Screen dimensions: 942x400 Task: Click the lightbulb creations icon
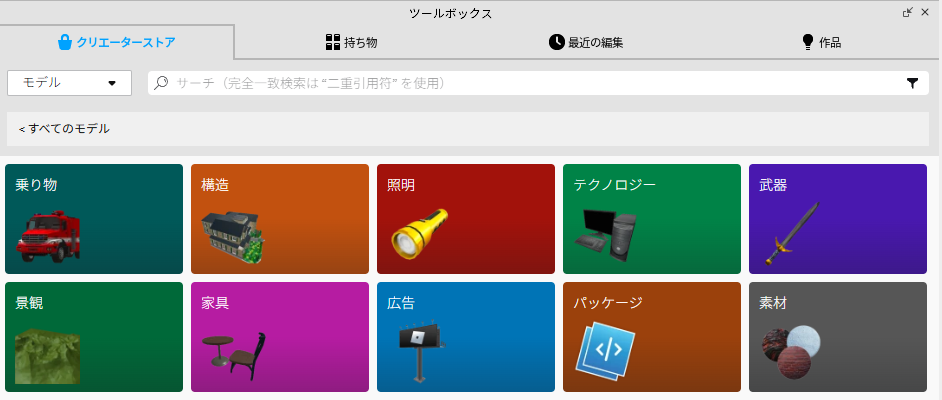coord(807,42)
